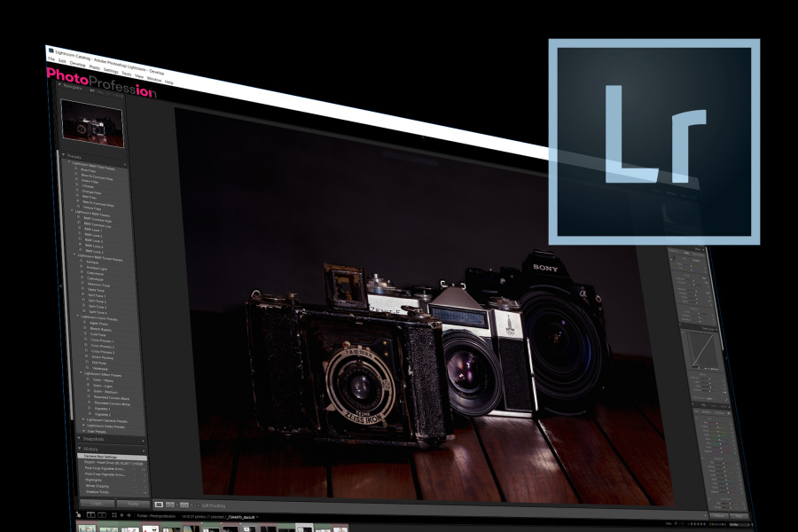Open the Window menu
The width and height of the screenshot is (798, 532).
154,79
